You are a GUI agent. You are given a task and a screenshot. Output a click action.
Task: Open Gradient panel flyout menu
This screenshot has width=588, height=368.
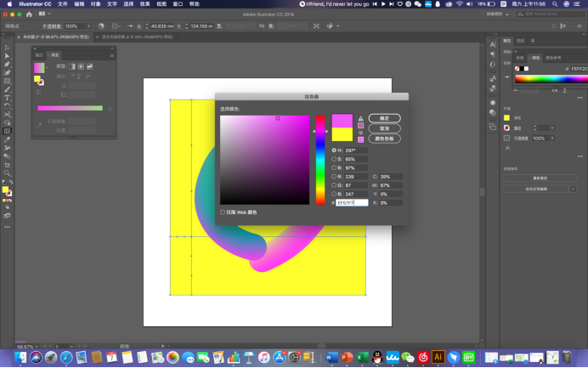point(112,55)
